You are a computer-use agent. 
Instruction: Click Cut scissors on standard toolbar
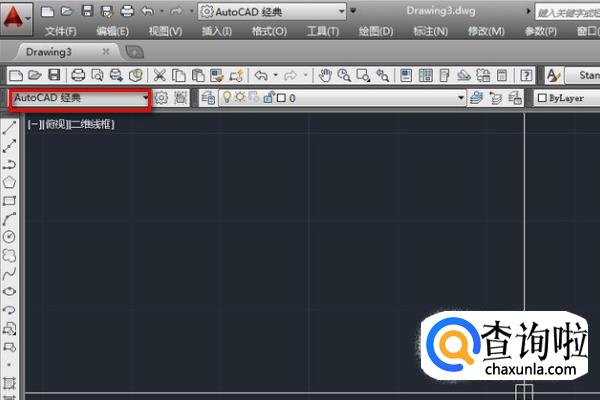point(159,75)
